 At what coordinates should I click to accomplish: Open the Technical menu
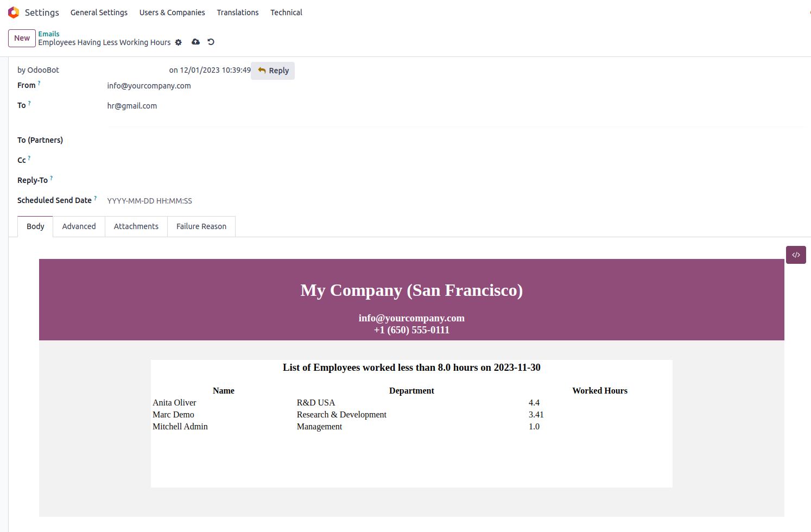287,12
